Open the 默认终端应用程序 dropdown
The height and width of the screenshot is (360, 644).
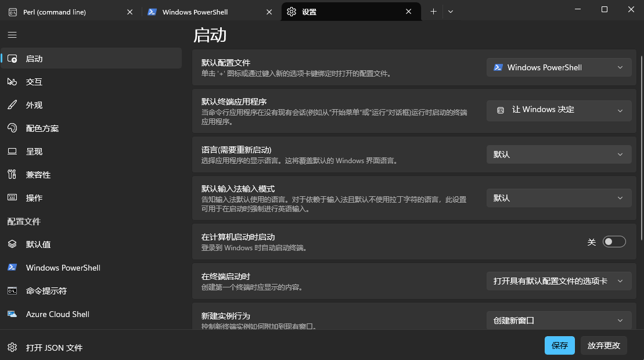click(559, 110)
